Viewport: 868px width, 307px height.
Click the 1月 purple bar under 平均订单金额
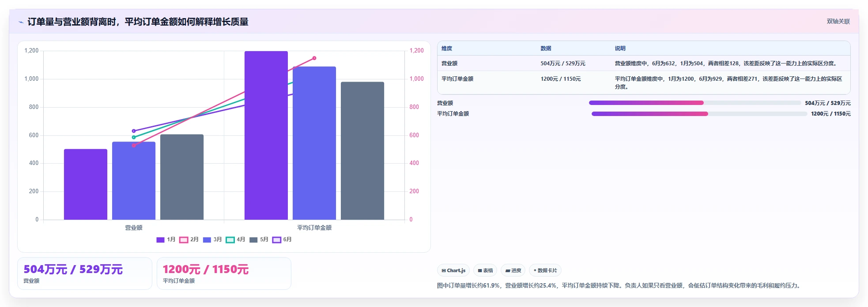point(266,135)
